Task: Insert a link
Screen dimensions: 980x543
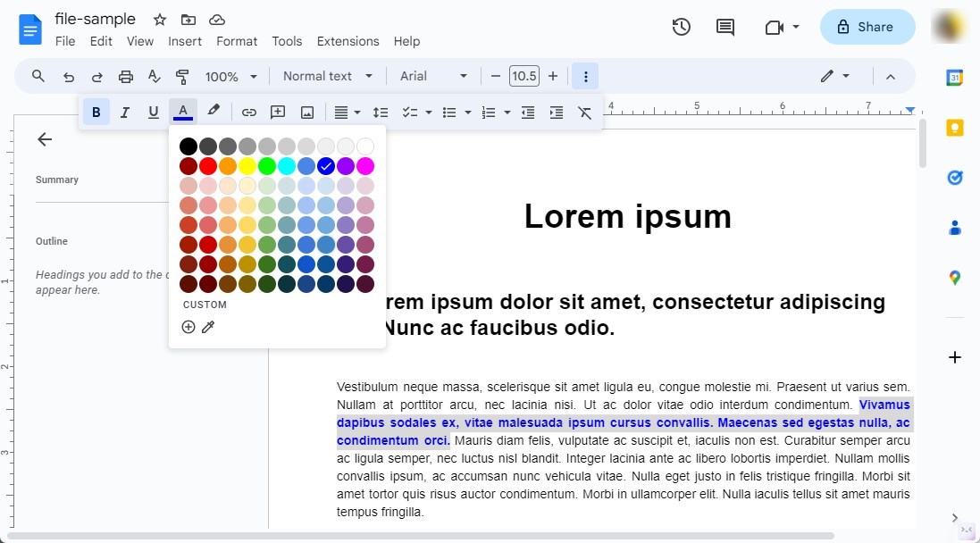Action: 249,112
